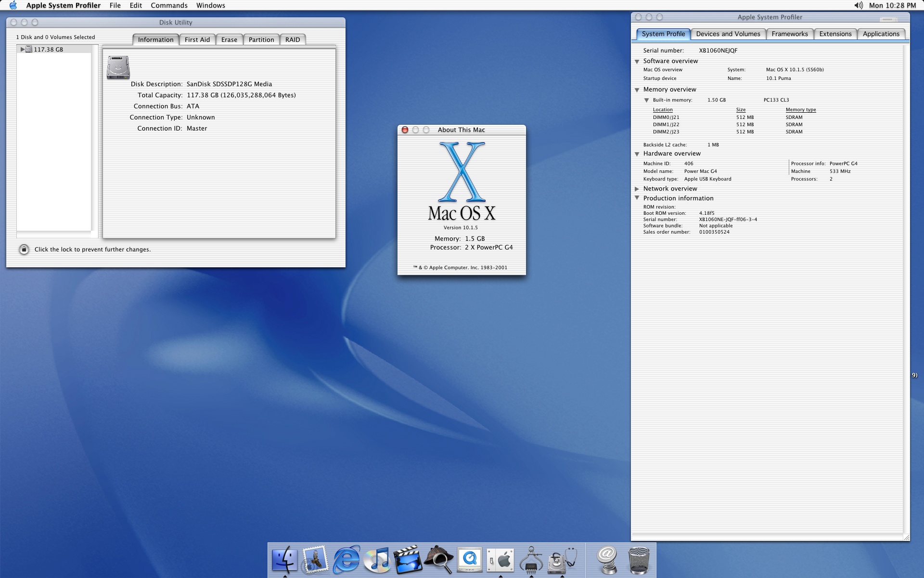Expand the Network overview section
Viewport: 924px width, 578px height.
[637, 189]
